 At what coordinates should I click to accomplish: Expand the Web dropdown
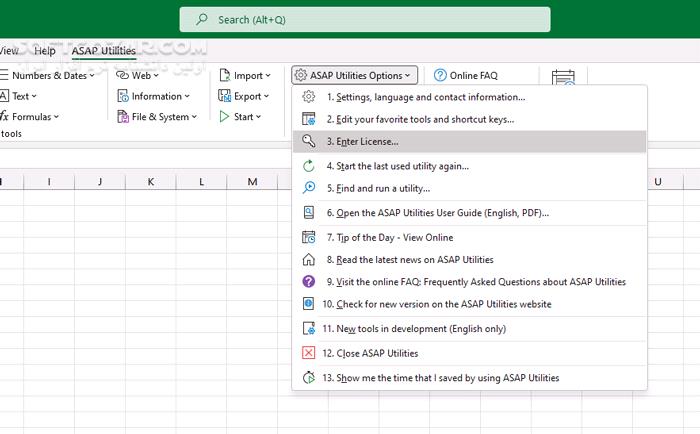pyautogui.click(x=156, y=76)
